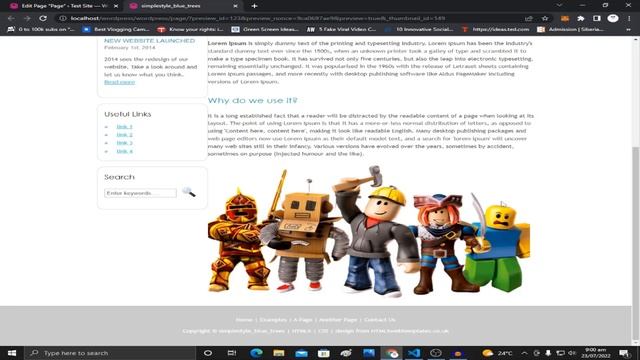
Task: Open the Contact Us footer link
Action: click(380, 320)
